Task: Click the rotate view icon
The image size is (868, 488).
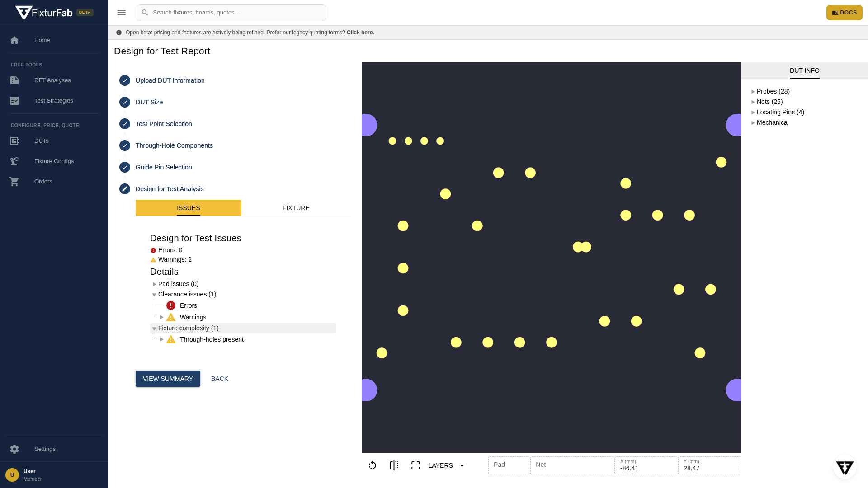Action: [x=373, y=465]
